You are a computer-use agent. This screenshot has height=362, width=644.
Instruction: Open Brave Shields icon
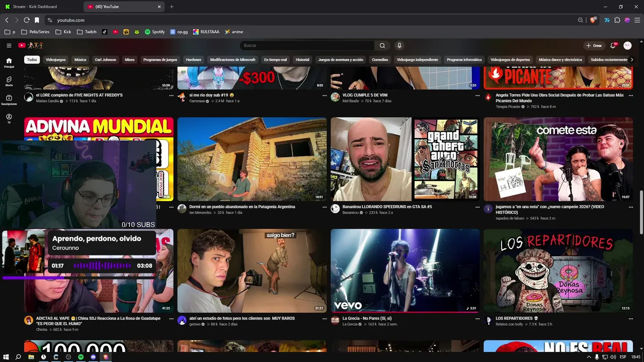click(593, 20)
